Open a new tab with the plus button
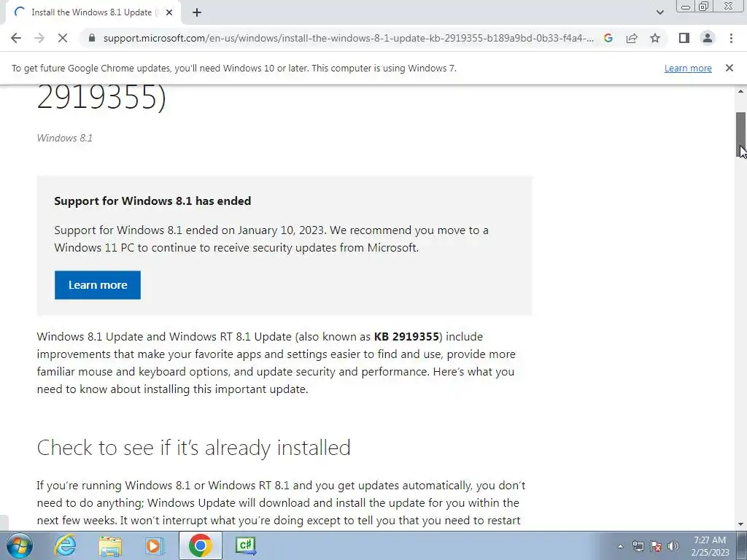This screenshot has height=560, width=747. [197, 13]
